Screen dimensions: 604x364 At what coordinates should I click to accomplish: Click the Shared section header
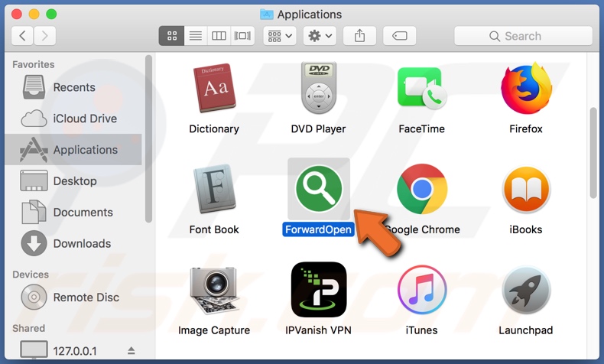coord(28,328)
